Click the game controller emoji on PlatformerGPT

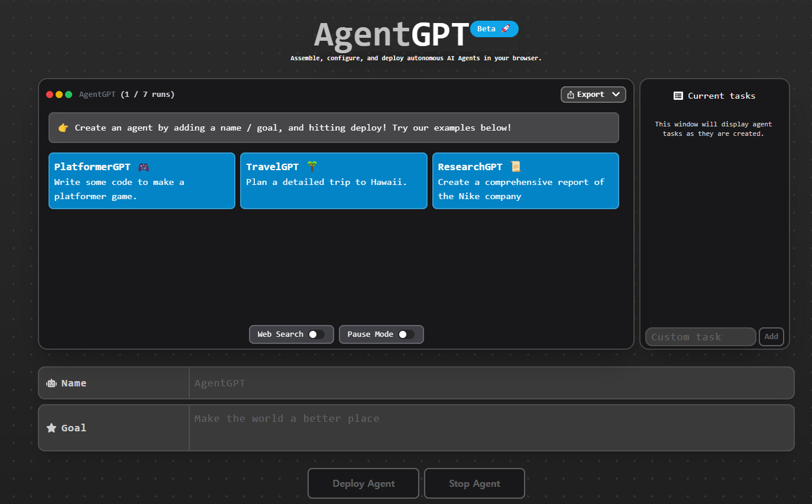(143, 167)
